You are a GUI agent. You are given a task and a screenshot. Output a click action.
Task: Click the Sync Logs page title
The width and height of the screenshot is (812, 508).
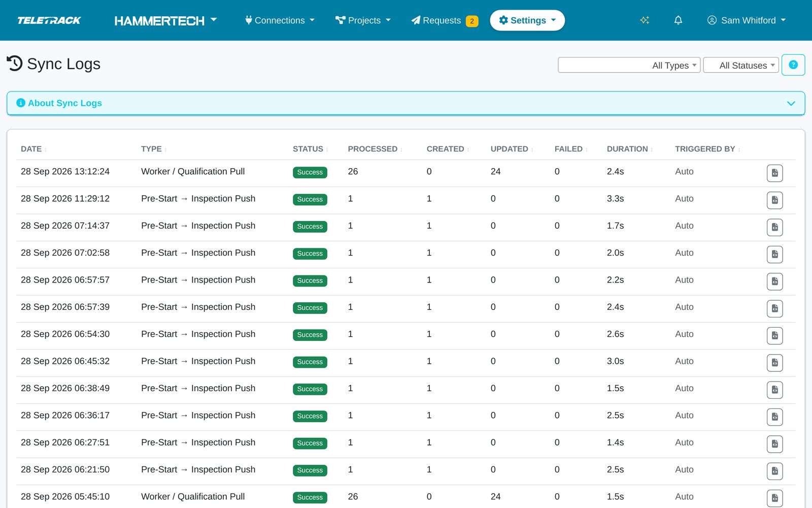(x=63, y=64)
